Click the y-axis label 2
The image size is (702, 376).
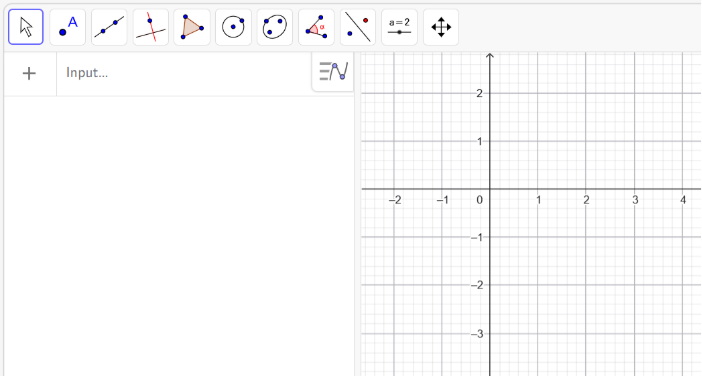479,93
